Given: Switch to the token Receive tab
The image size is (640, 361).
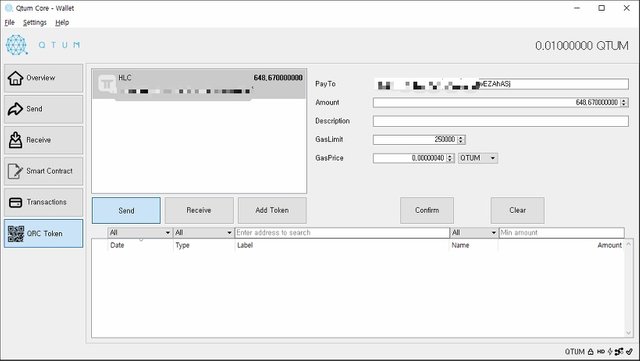Looking at the screenshot, I should pyautogui.click(x=199, y=210).
